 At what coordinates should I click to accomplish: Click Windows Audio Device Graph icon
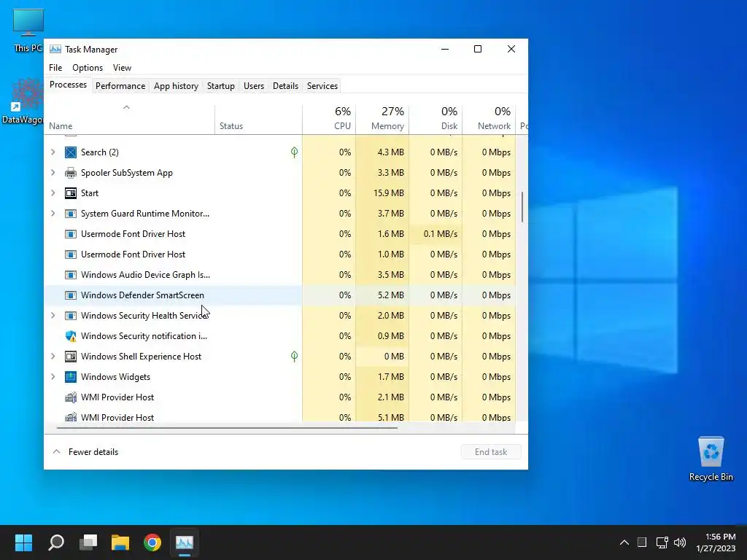[x=71, y=275]
